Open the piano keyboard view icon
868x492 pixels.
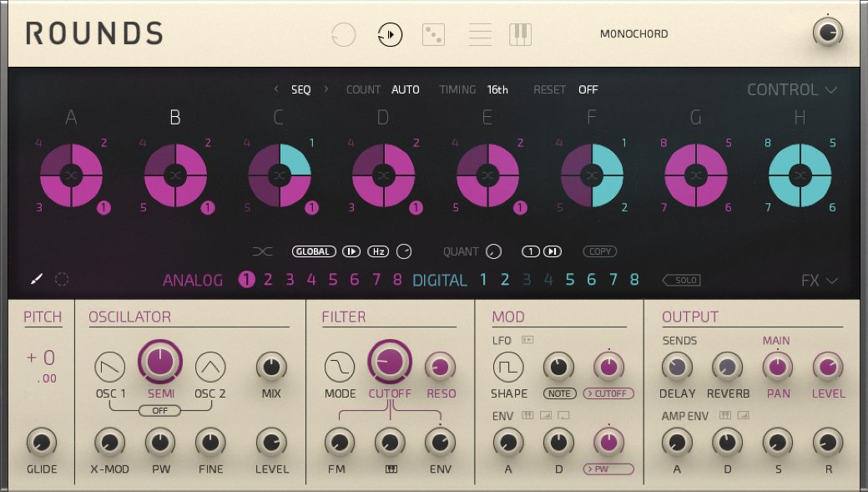(520, 34)
